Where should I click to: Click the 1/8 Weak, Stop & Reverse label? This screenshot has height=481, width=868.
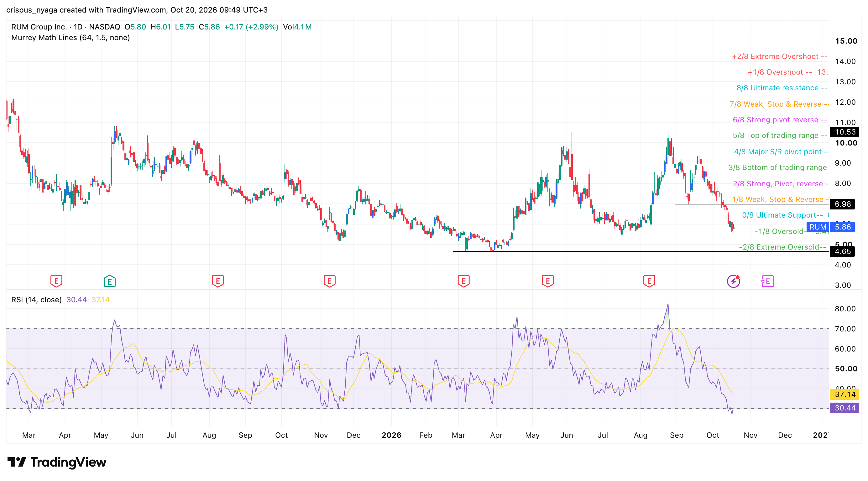[780, 199]
